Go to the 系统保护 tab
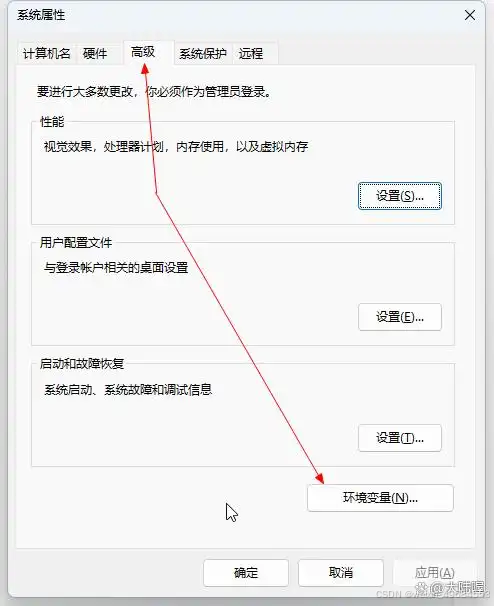Screen dimensions: 494x606 pyautogui.click(x=203, y=53)
